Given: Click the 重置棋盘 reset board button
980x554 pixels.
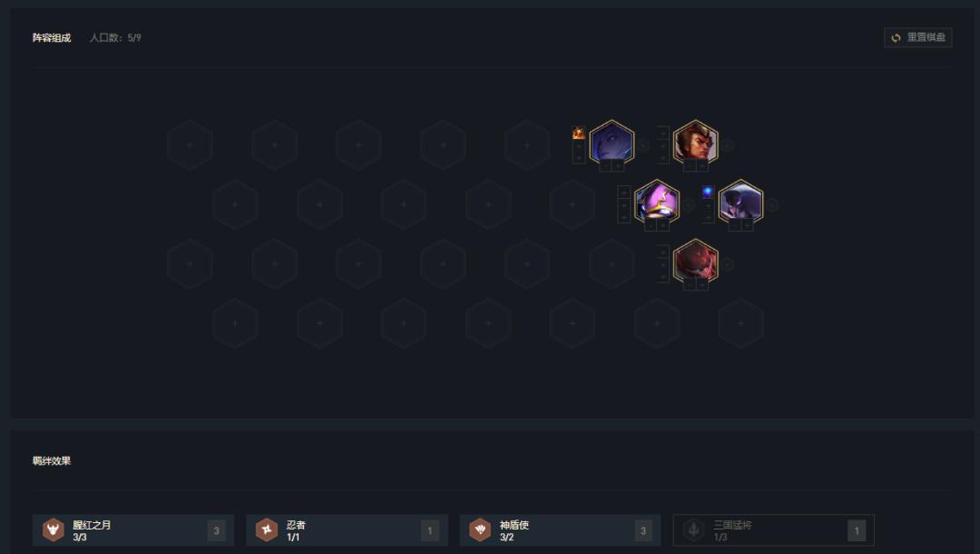Looking at the screenshot, I should click(917, 37).
